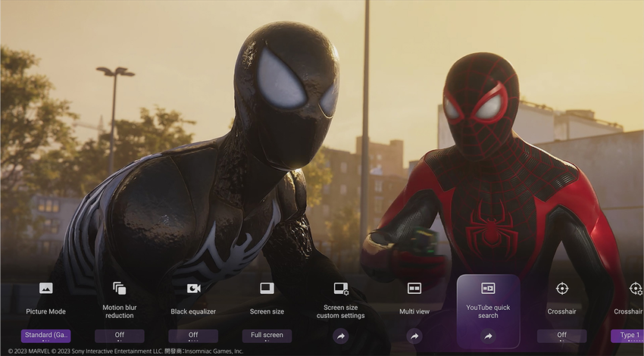Select the Multi view split-screen icon

pos(414,289)
